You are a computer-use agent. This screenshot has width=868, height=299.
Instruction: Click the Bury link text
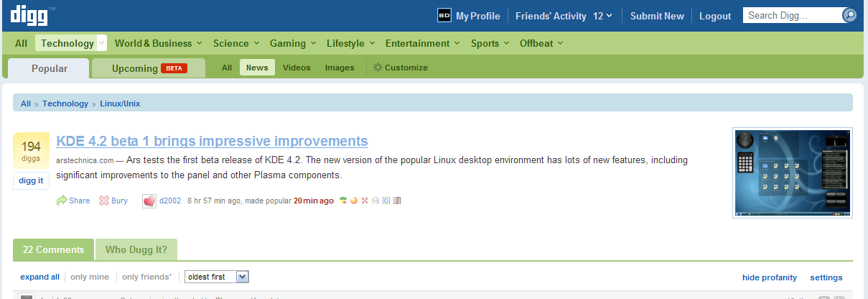119,201
